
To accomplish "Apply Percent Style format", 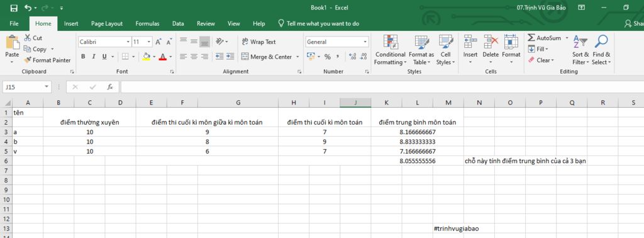I will point(327,57).
